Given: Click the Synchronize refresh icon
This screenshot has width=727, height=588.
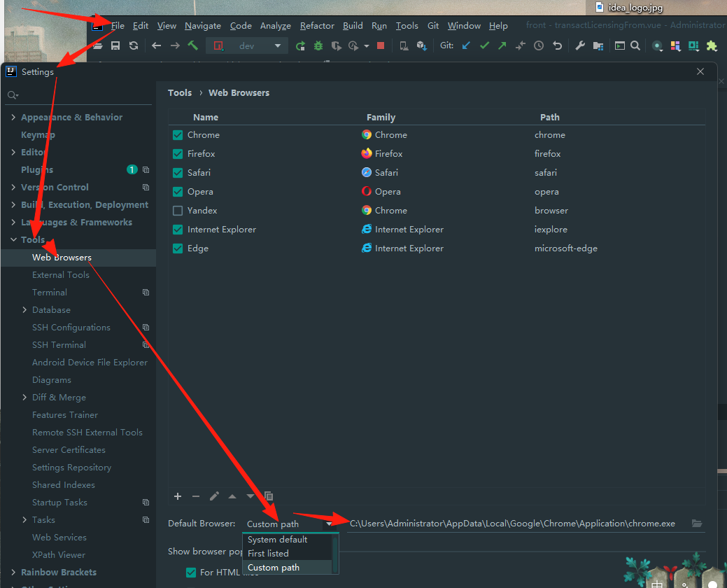Looking at the screenshot, I should (134, 45).
